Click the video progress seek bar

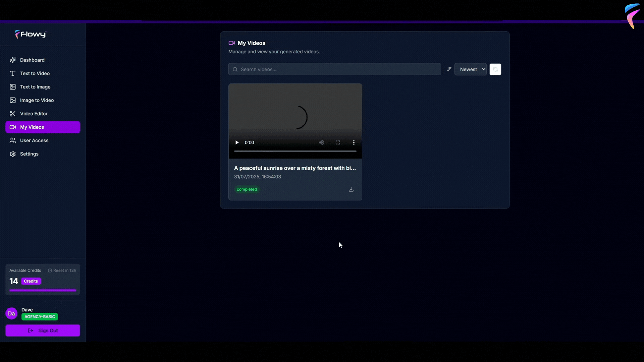coord(295,151)
